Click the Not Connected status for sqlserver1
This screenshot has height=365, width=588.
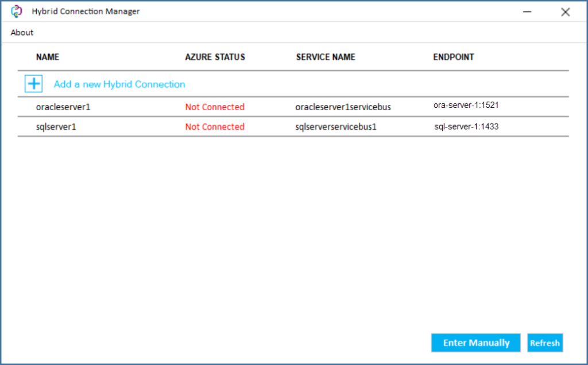coord(215,127)
